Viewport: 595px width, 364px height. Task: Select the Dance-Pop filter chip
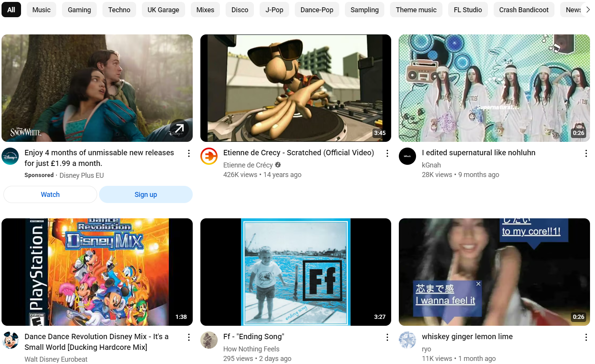317,10
